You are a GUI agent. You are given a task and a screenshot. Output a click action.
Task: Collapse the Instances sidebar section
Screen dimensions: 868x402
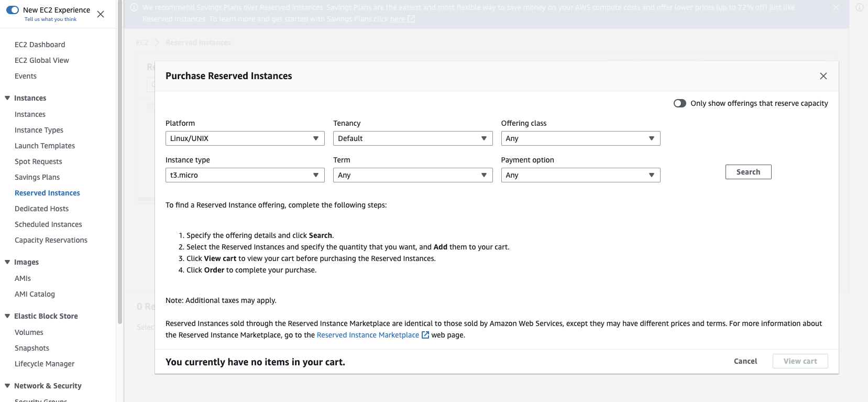coord(7,98)
